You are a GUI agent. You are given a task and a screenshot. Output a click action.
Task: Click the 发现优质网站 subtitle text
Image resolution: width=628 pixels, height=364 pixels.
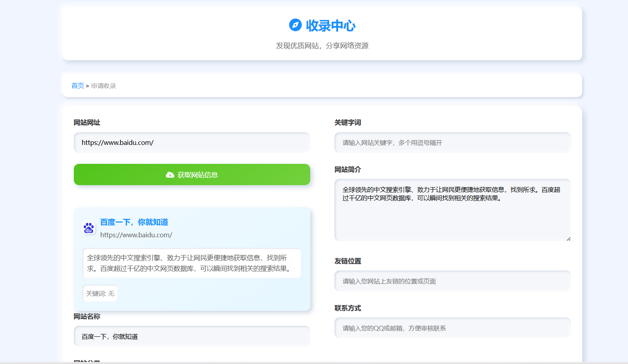click(322, 46)
